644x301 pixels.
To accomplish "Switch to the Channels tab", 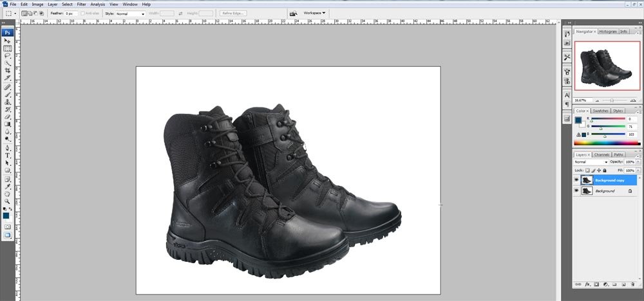I will click(601, 154).
